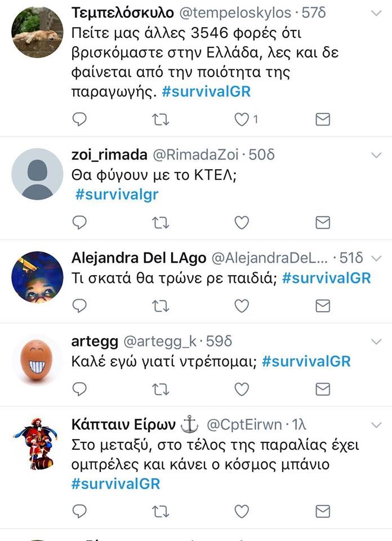
Task: Reply to Τεμπελόσκυλο's tweet
Action: point(79,119)
